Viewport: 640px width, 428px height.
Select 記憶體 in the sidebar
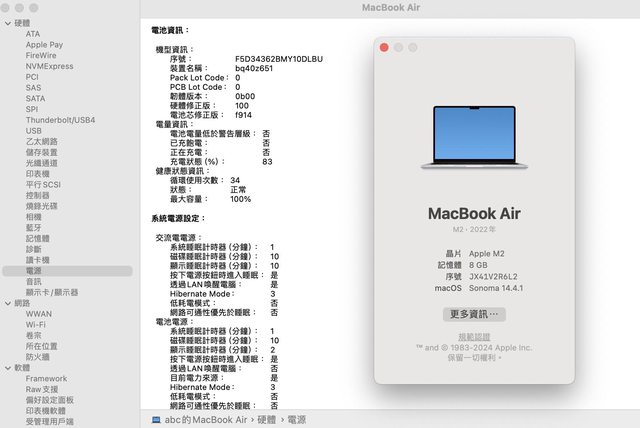(x=40, y=238)
